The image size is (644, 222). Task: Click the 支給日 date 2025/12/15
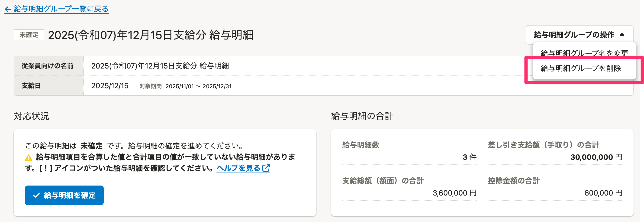click(x=109, y=86)
